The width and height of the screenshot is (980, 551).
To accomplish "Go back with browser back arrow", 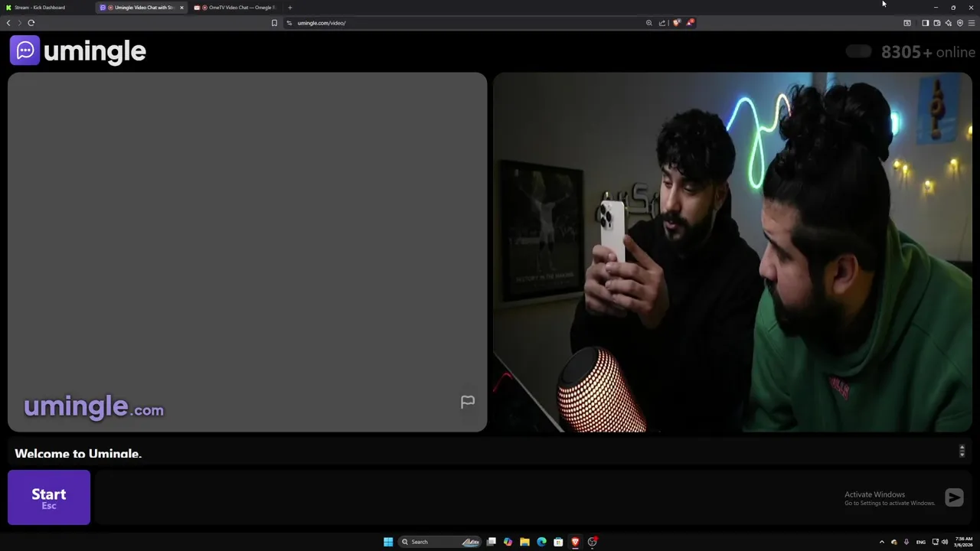I will 8,23.
